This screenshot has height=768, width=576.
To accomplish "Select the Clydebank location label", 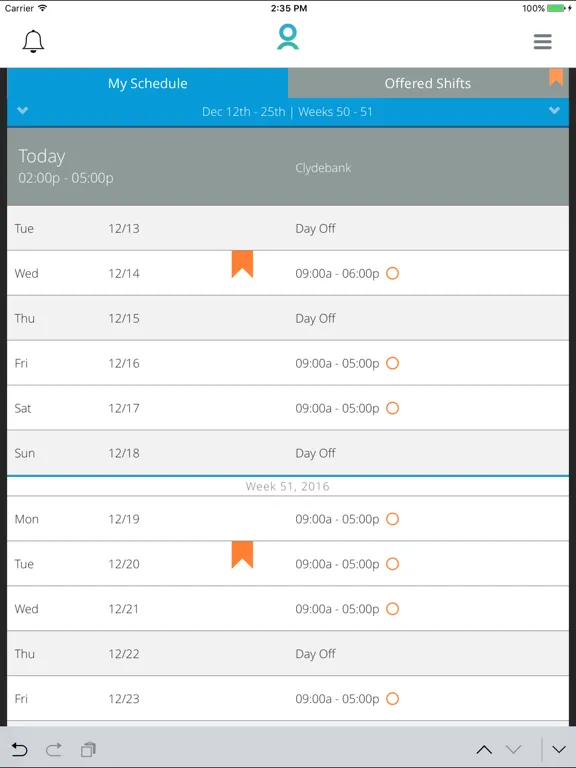I will click(323, 168).
